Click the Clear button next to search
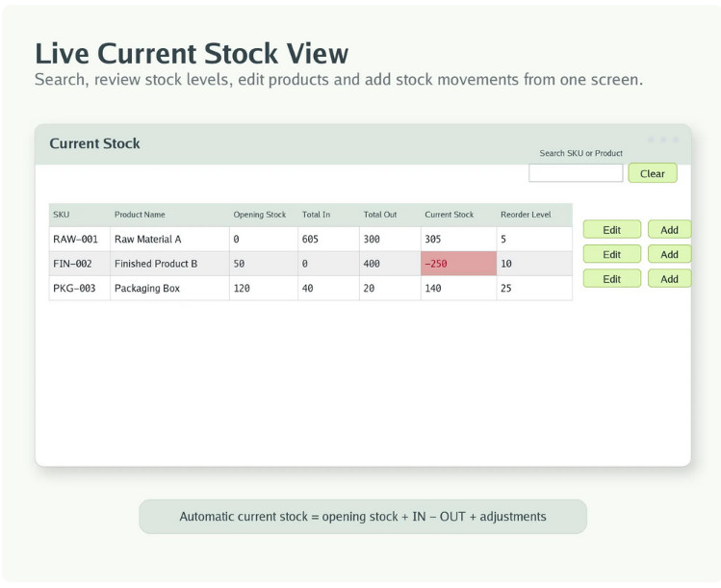The height and width of the screenshot is (588, 721). pyautogui.click(x=653, y=173)
